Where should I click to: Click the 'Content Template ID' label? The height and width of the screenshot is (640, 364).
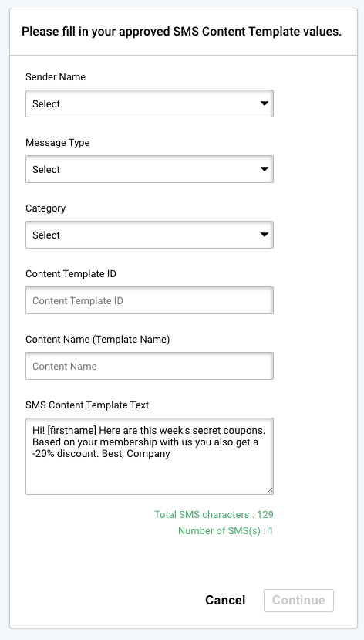coord(71,274)
